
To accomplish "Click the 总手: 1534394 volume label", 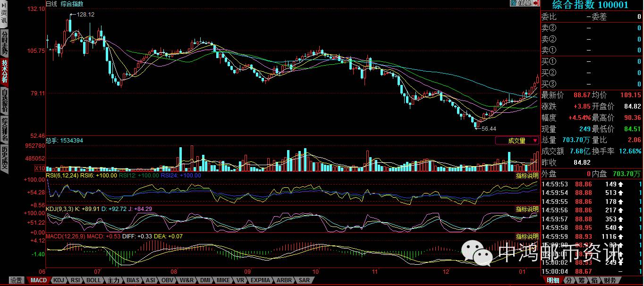I will coord(65,140).
